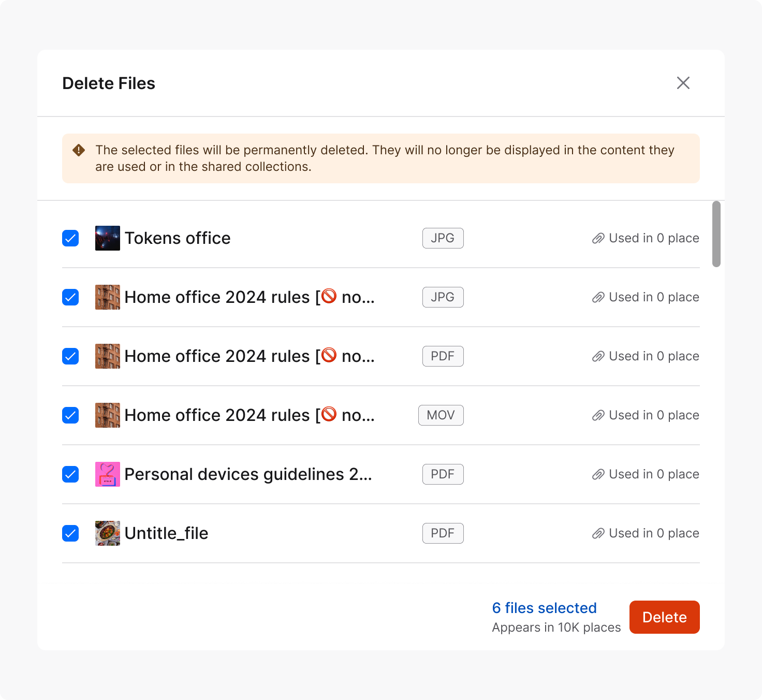Select the 'Tokens office' file name
Screen dimensions: 762x700
[178, 238]
